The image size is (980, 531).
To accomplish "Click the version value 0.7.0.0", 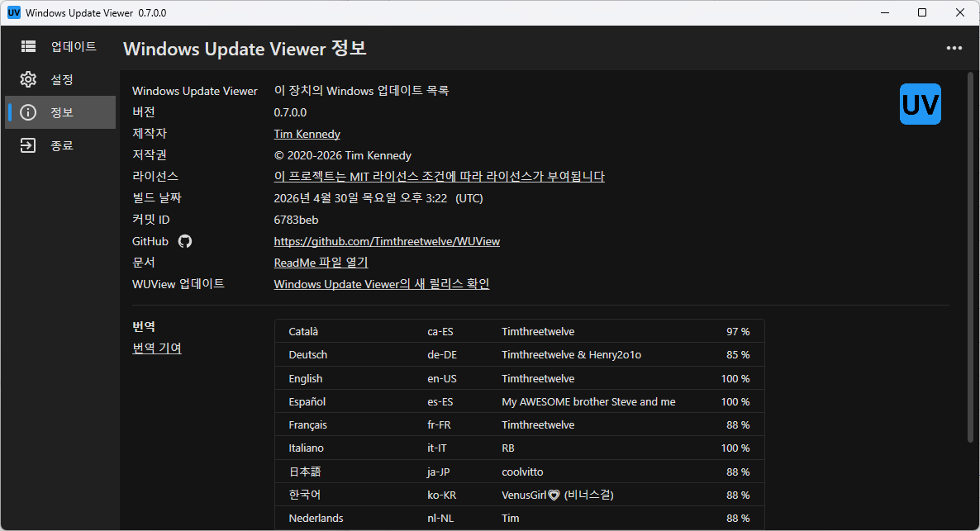I will [290, 112].
